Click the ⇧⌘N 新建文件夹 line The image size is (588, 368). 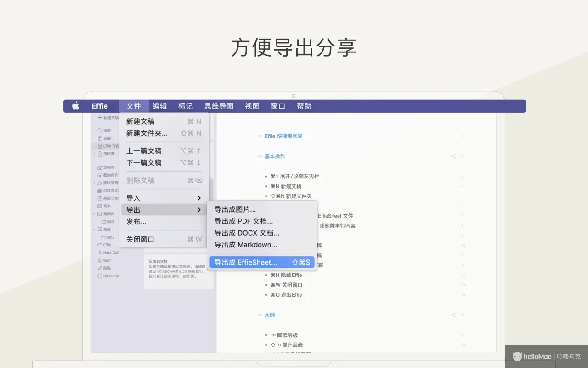pyautogui.click(x=291, y=196)
